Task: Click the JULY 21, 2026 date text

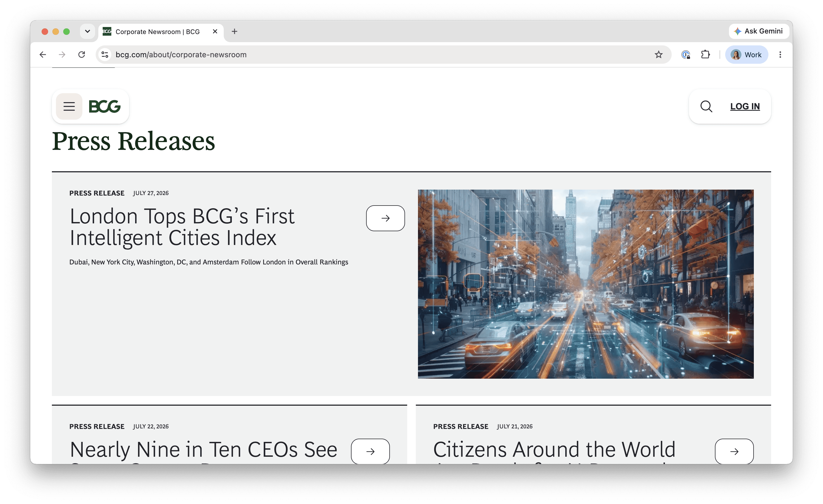Action: 515,426
